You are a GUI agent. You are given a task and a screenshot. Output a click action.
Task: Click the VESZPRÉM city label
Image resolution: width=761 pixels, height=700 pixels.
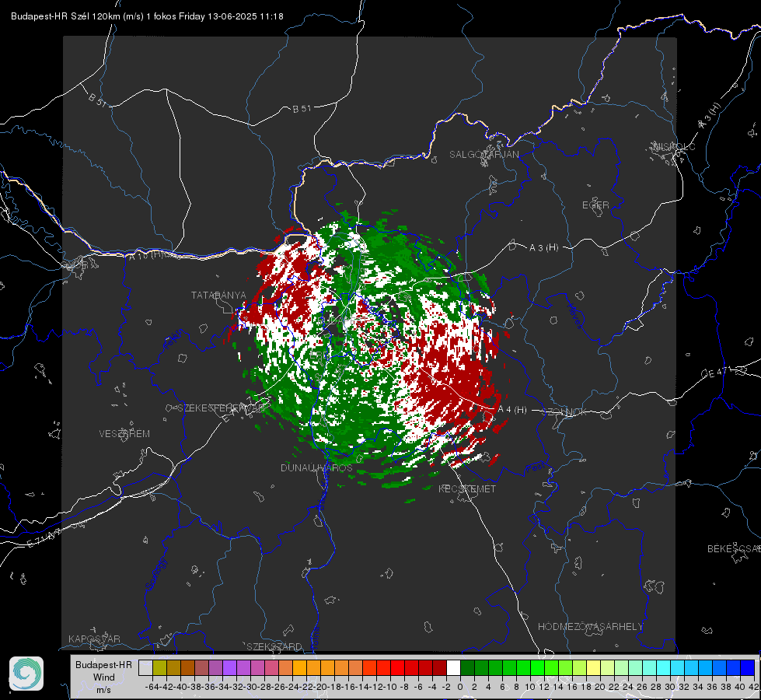(x=124, y=434)
